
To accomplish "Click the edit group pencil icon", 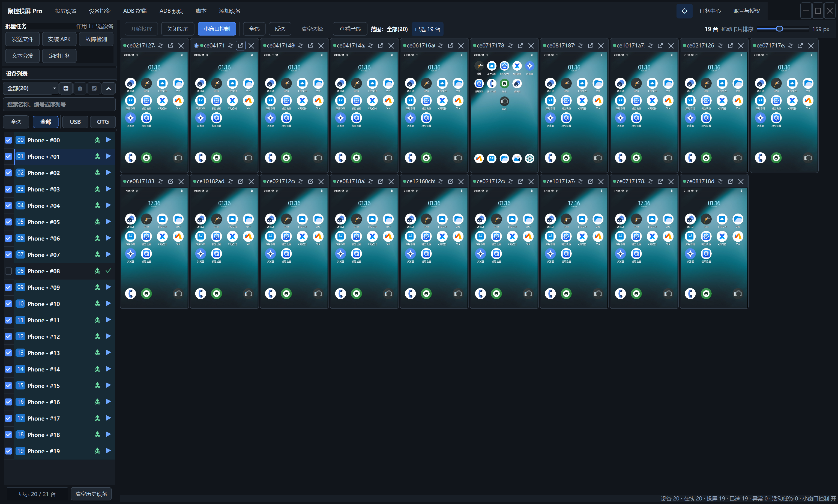I will click(94, 88).
